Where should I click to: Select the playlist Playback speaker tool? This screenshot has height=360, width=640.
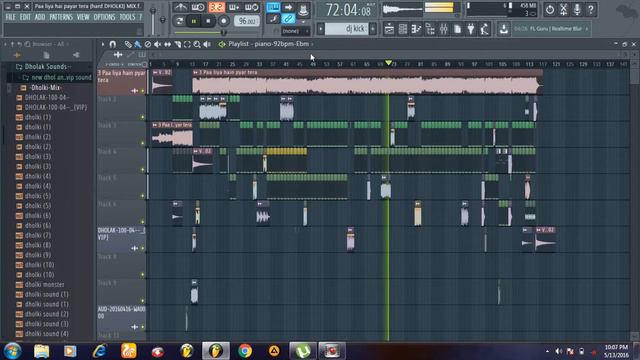(207, 44)
